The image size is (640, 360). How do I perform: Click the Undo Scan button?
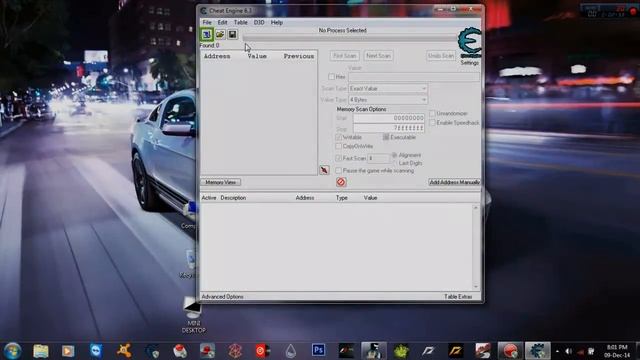pos(441,56)
